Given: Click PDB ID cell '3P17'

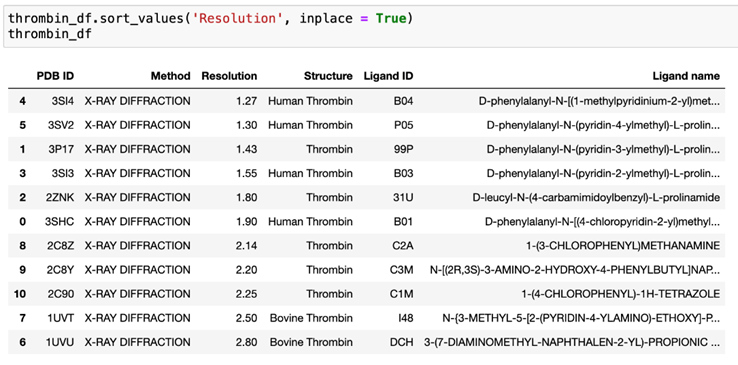Looking at the screenshot, I should pos(62,149).
